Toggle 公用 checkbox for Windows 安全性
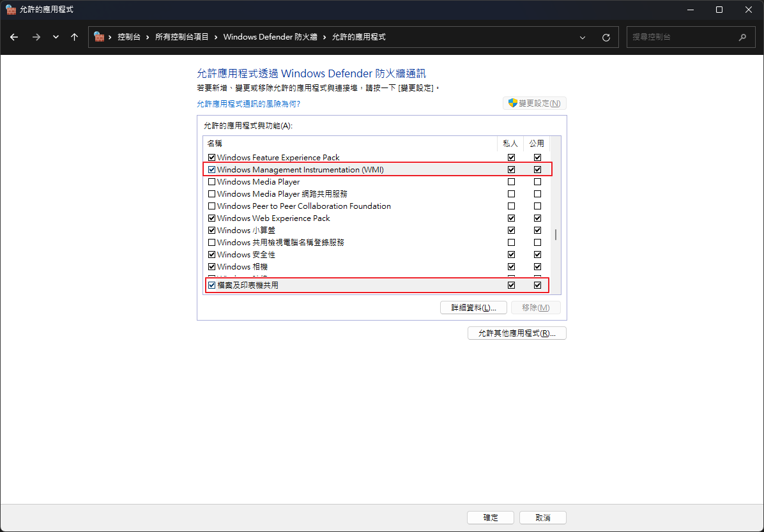764x532 pixels. point(537,255)
